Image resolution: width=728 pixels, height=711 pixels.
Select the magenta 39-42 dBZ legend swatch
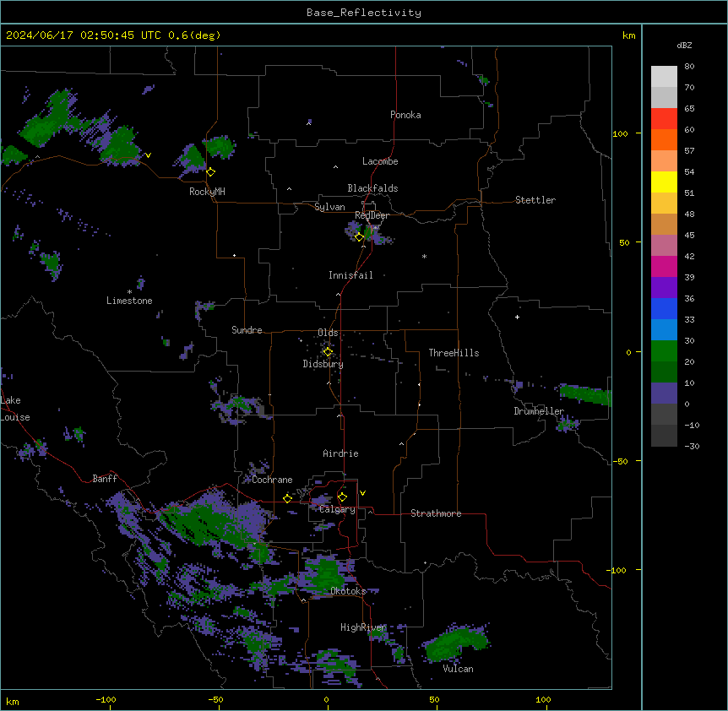pos(664,266)
